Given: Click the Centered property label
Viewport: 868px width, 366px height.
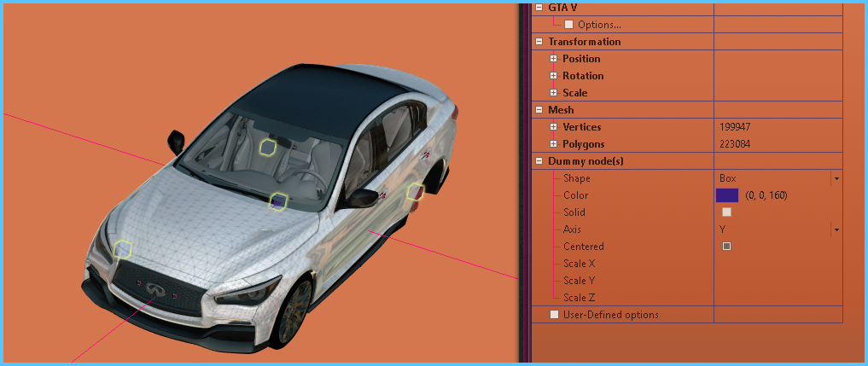Looking at the screenshot, I should pos(584,247).
